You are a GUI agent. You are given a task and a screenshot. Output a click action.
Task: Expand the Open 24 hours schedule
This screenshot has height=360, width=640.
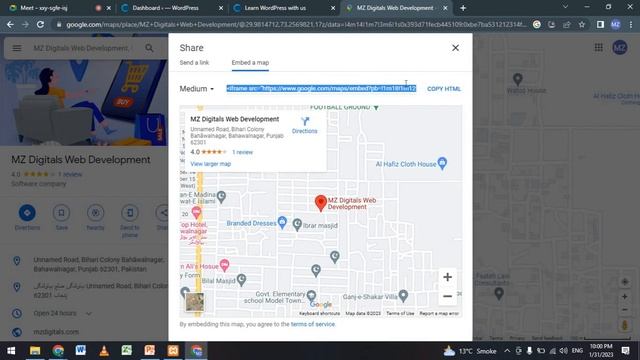click(x=89, y=313)
